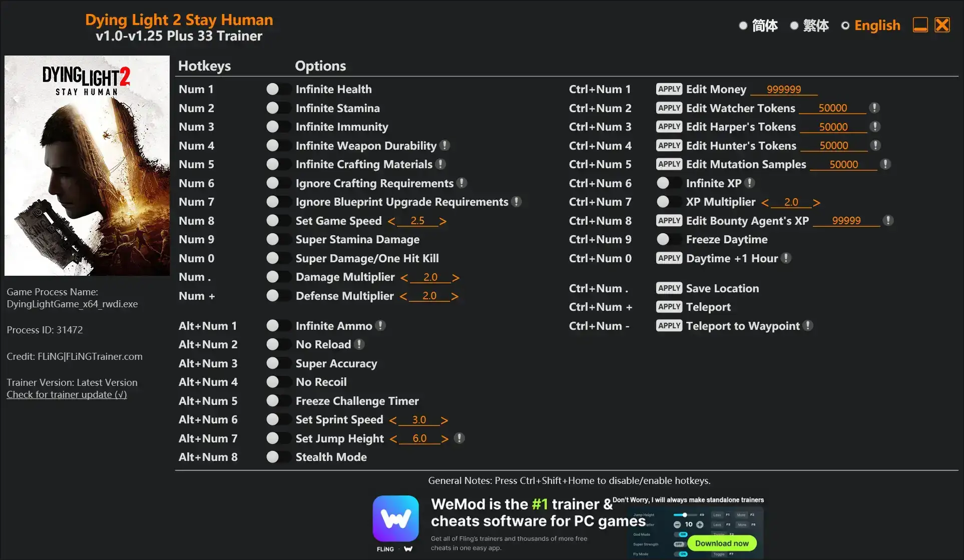Click info icon next to Teleport to Waypoint
Viewport: 964px width, 560px height.
click(807, 326)
